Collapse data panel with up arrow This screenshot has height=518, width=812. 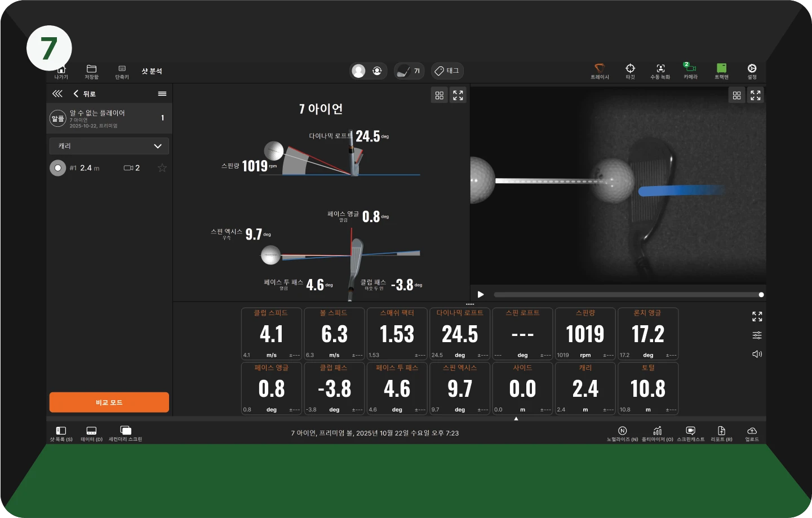coord(516,418)
